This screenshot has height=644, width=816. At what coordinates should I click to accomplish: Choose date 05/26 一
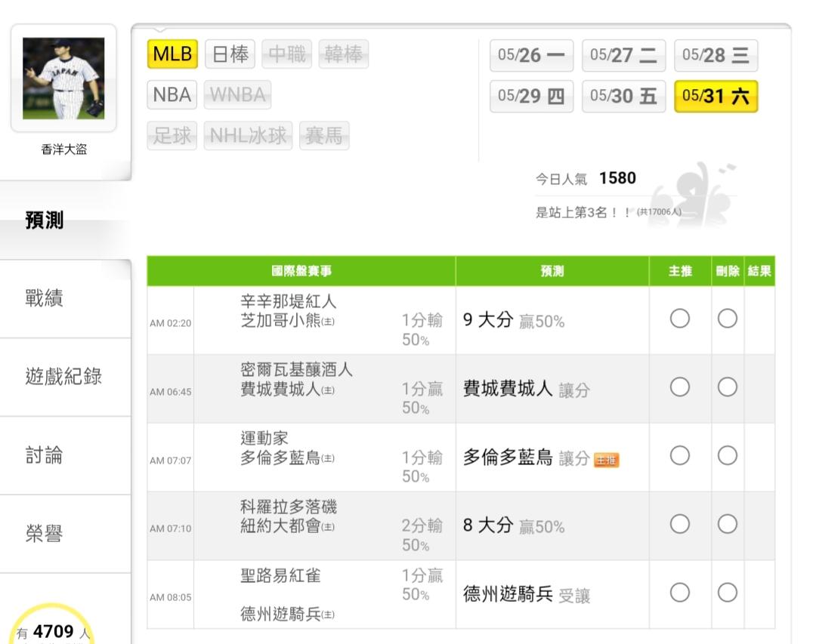tap(531, 55)
